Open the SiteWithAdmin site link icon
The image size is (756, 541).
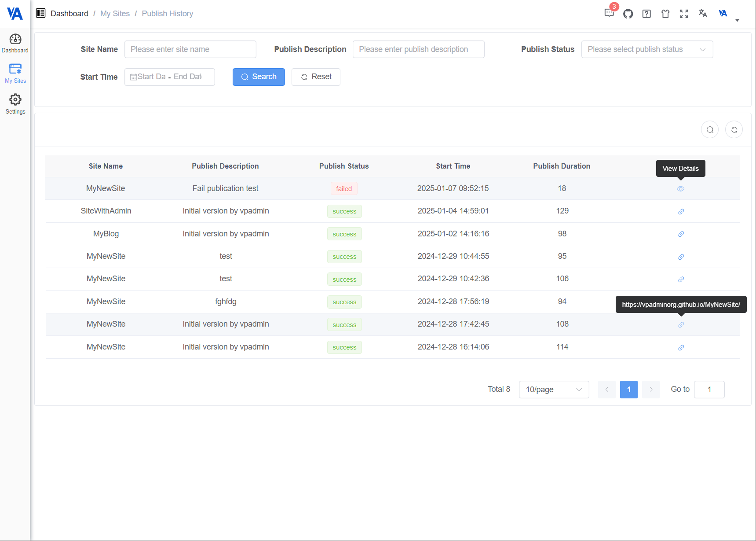[x=681, y=212]
